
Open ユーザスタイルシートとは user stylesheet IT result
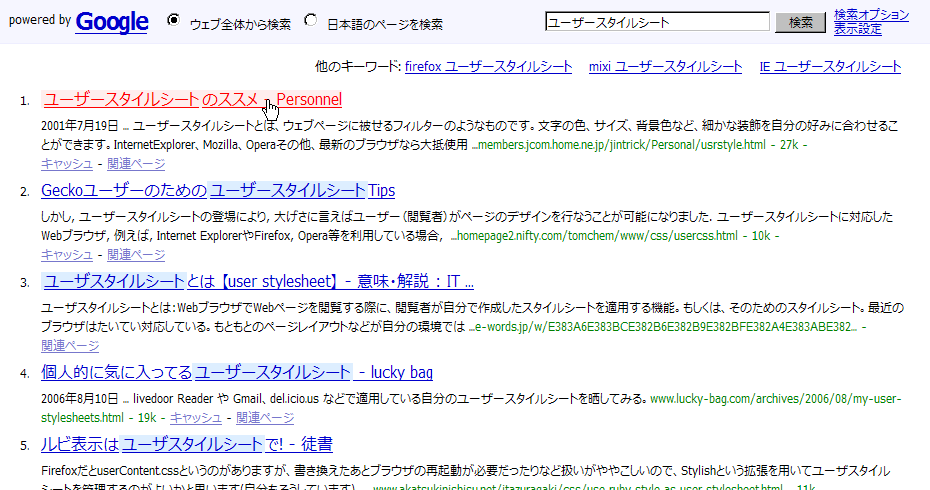click(257, 281)
